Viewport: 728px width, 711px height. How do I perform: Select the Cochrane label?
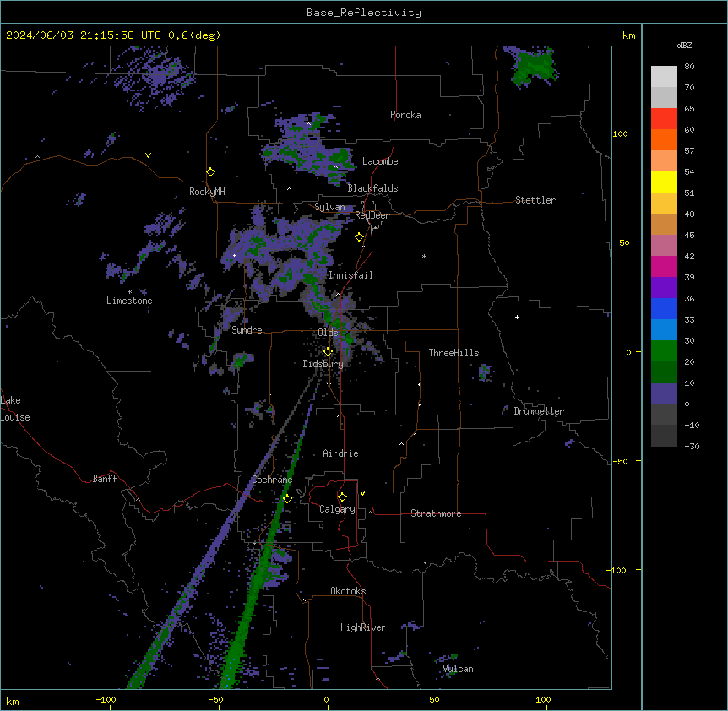[x=272, y=480]
